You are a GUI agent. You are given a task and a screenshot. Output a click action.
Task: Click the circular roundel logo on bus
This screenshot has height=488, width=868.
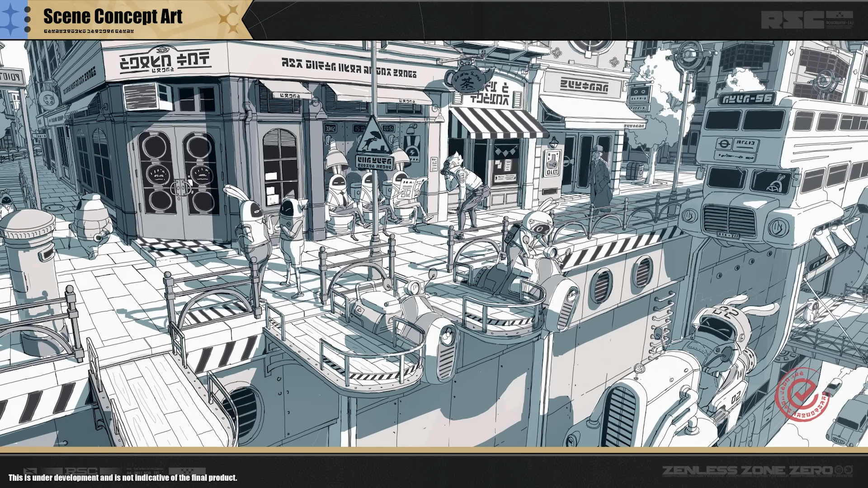[723, 144]
